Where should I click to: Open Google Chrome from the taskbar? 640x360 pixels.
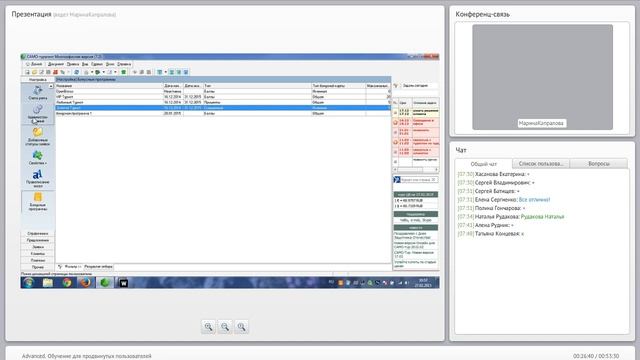coord(67,282)
